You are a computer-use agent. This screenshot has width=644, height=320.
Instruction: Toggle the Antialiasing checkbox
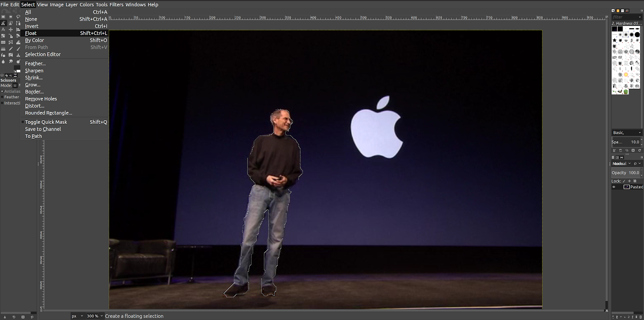pyautogui.click(x=2, y=91)
